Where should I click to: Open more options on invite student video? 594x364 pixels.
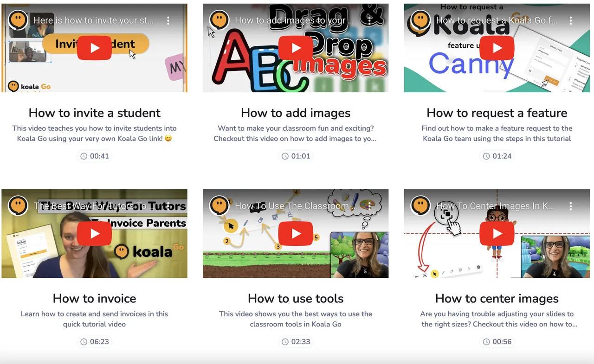coord(168,20)
